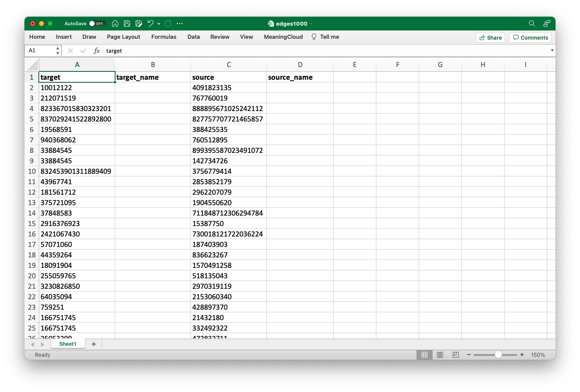
Task: Open the Undo history dropdown arrow
Action: point(159,24)
